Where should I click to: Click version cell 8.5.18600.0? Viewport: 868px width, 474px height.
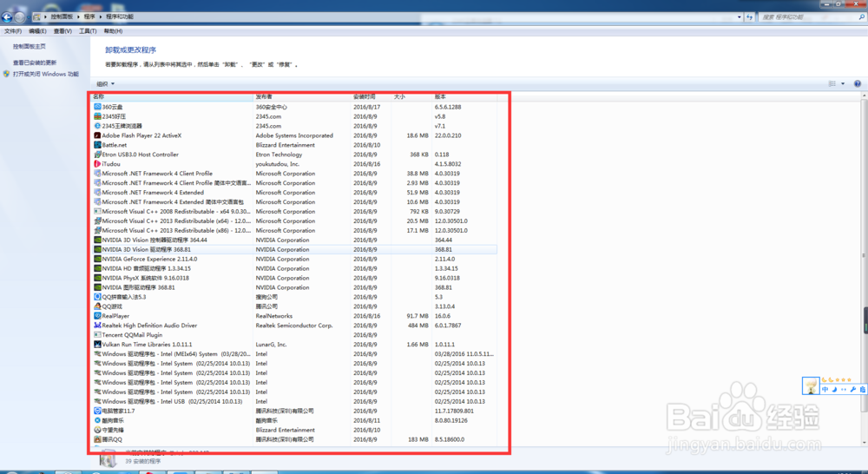[450, 439]
